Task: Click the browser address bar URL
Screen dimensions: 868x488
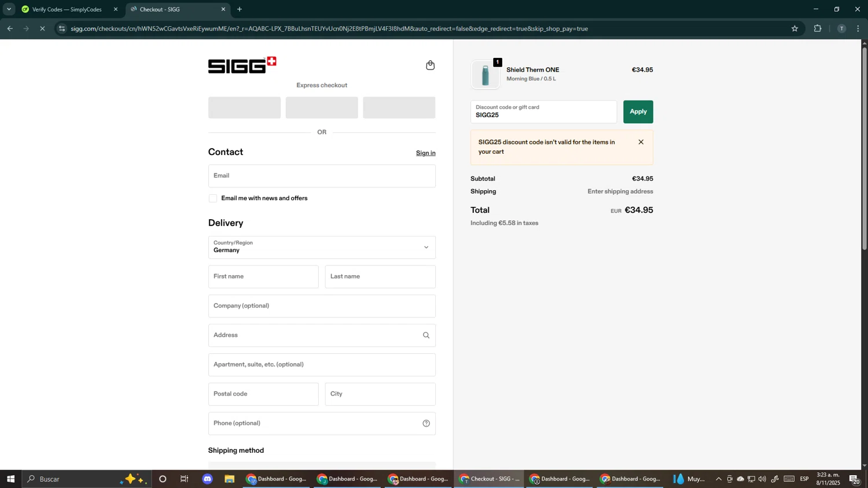Action: click(329, 28)
